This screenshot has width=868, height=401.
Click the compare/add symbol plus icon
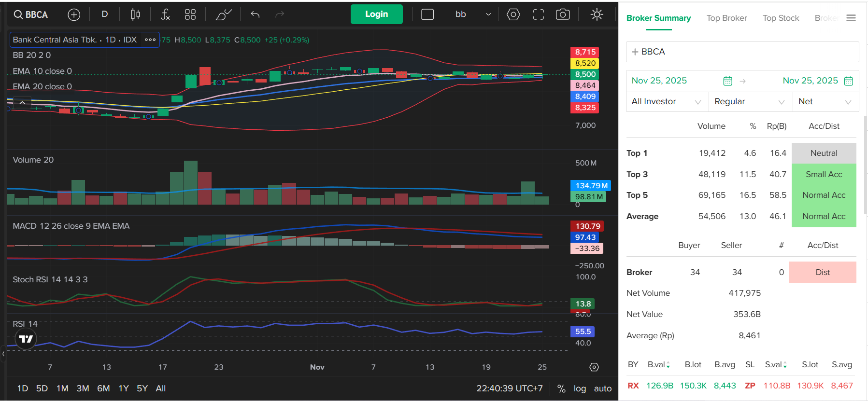(74, 15)
